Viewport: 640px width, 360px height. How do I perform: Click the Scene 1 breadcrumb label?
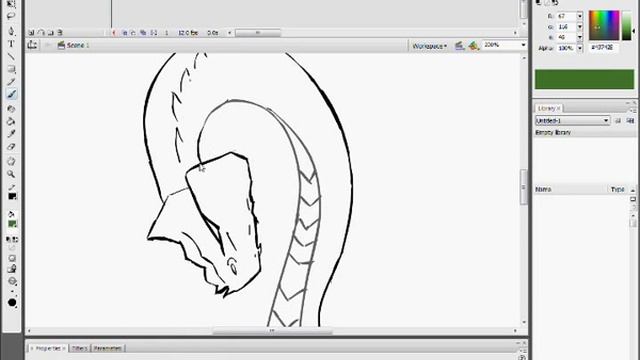click(78, 45)
